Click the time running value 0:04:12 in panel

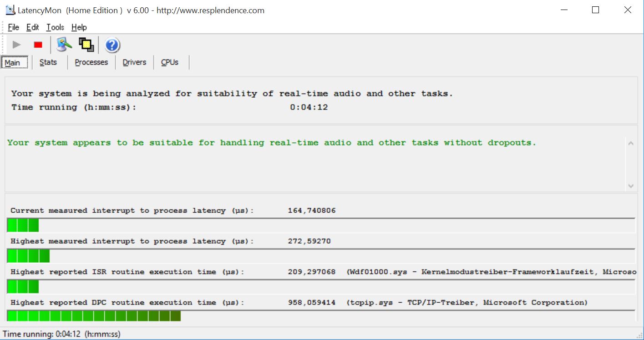point(309,107)
